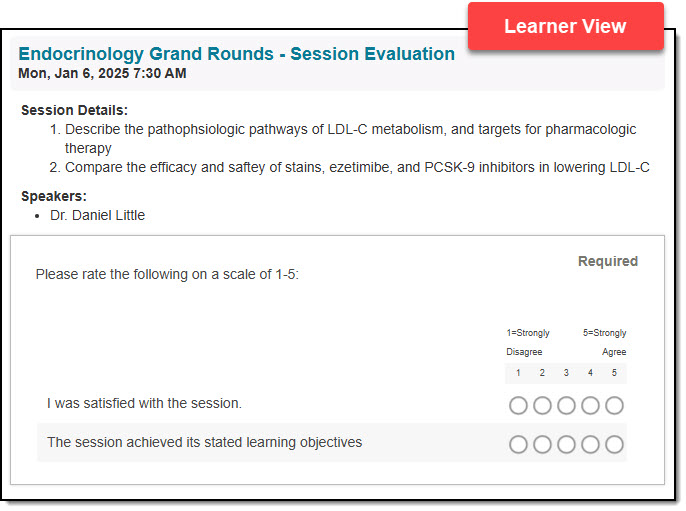
Task: Click 'I was satisfied with the session' text
Action: [144, 403]
